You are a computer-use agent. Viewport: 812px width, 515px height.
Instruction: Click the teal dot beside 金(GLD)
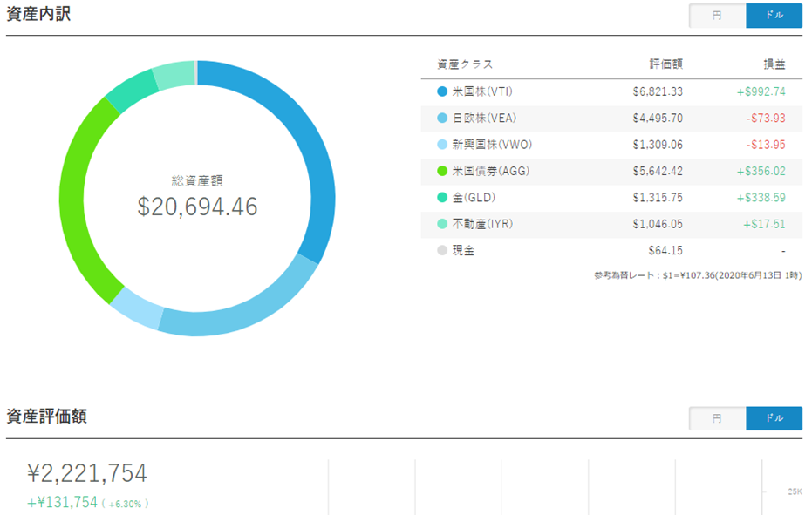tap(442, 198)
